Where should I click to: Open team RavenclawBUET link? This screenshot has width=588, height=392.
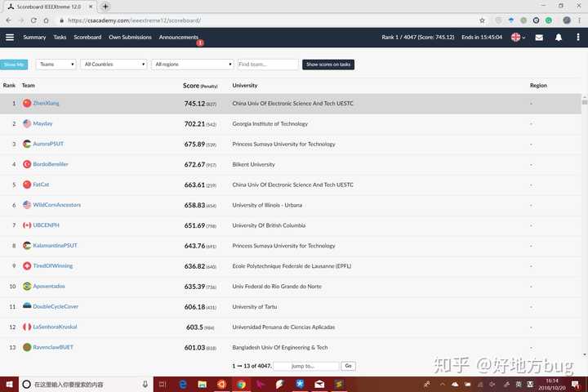click(53, 347)
